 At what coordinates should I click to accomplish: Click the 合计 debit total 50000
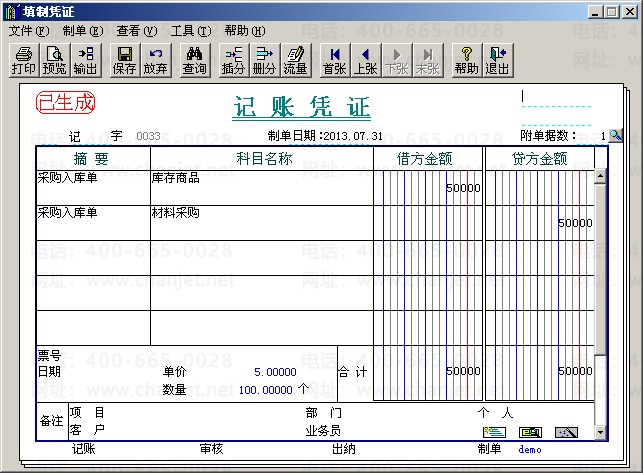point(463,371)
